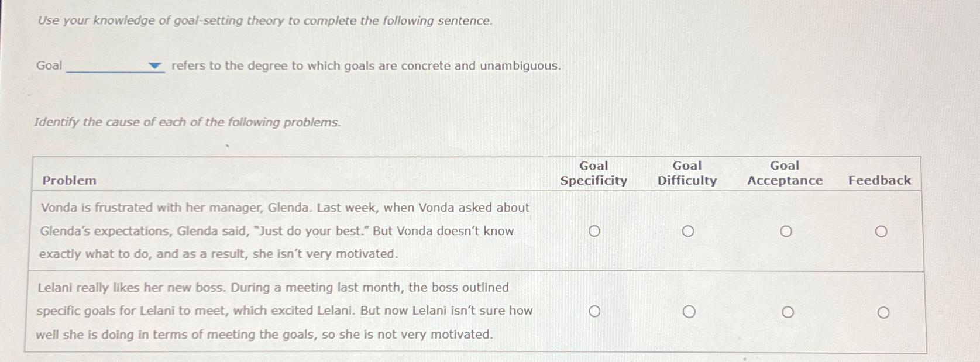Click the concrete and unambiguous sentence text
Image resolution: width=980 pixels, height=362 pixels.
tap(366, 66)
